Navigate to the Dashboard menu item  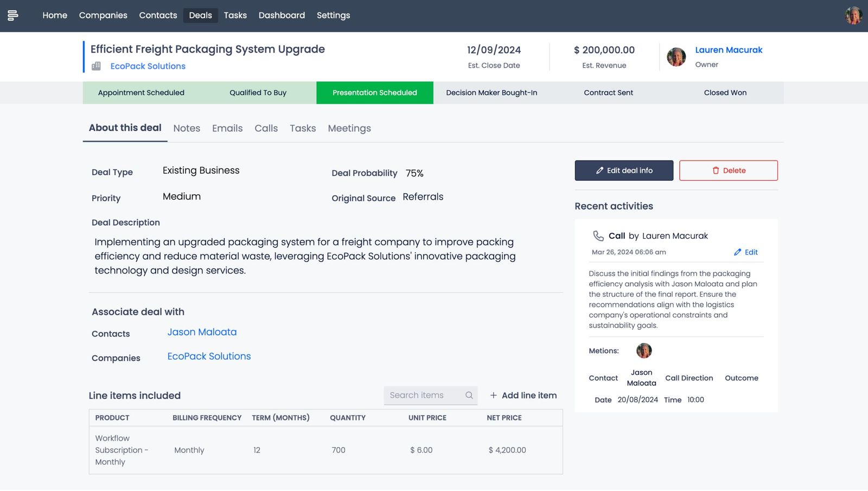tap(282, 15)
